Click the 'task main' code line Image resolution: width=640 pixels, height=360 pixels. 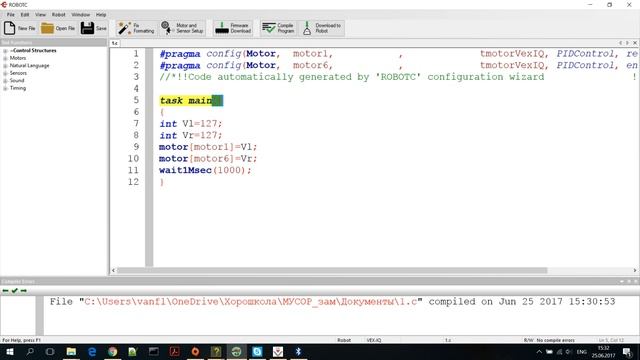[191, 100]
